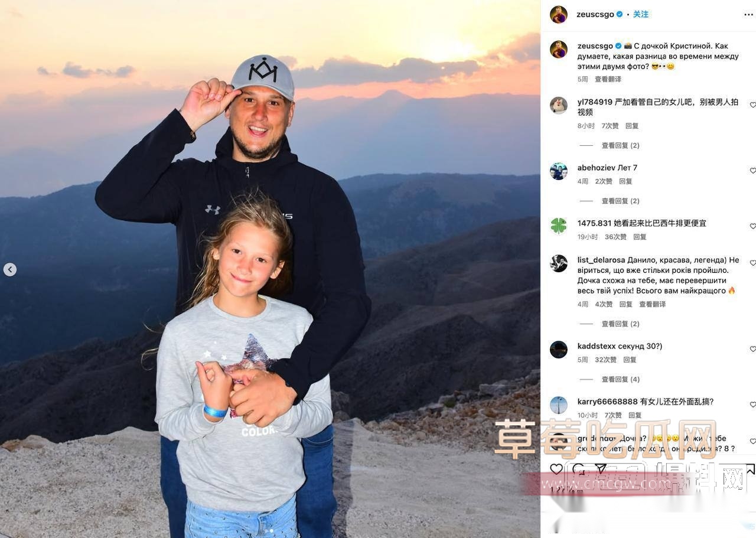Open the 1475.831 clover avatar
The width and height of the screenshot is (756, 538).
[559, 226]
